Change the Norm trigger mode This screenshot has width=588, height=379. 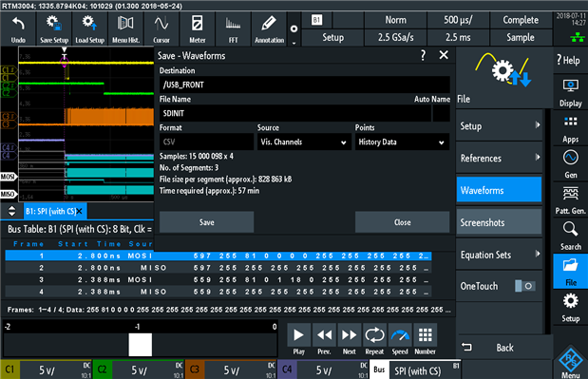point(395,20)
